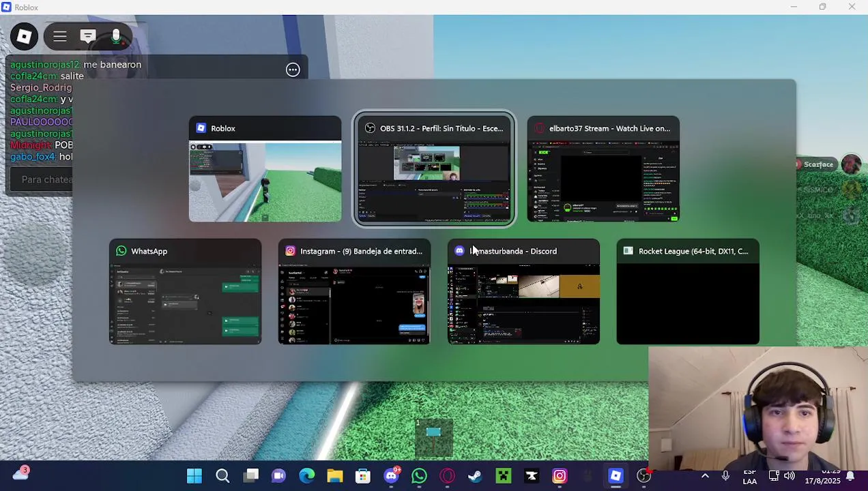Switch to the WhatsApp window thumbnail
868x491 pixels.
pos(185,292)
